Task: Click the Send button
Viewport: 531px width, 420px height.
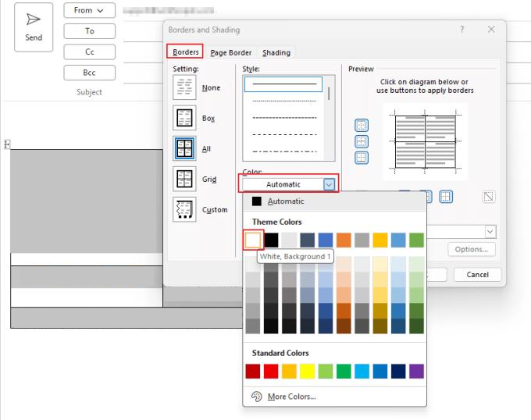Action: [x=34, y=27]
